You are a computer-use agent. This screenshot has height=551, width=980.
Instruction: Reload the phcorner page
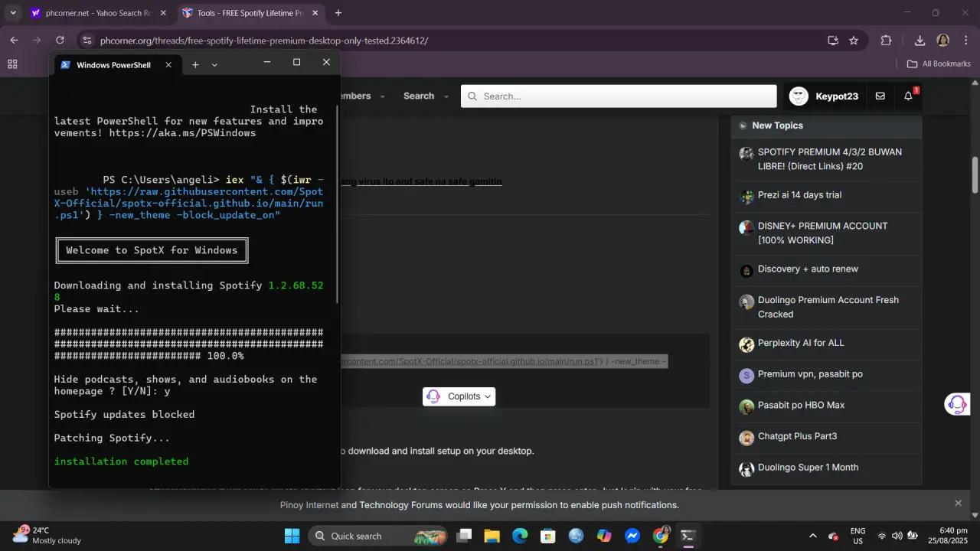tap(60, 41)
